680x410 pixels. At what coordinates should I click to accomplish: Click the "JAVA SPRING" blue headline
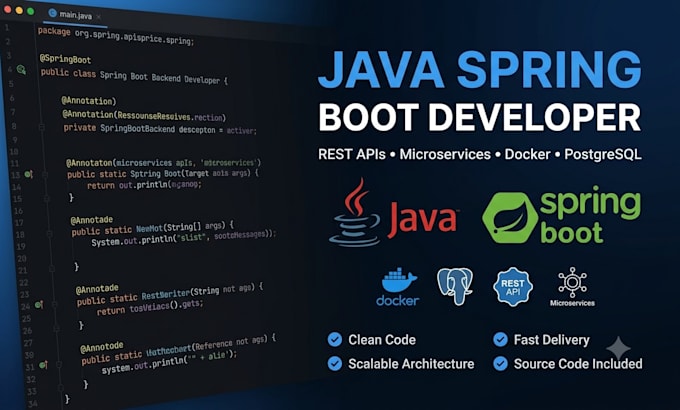tap(480, 70)
